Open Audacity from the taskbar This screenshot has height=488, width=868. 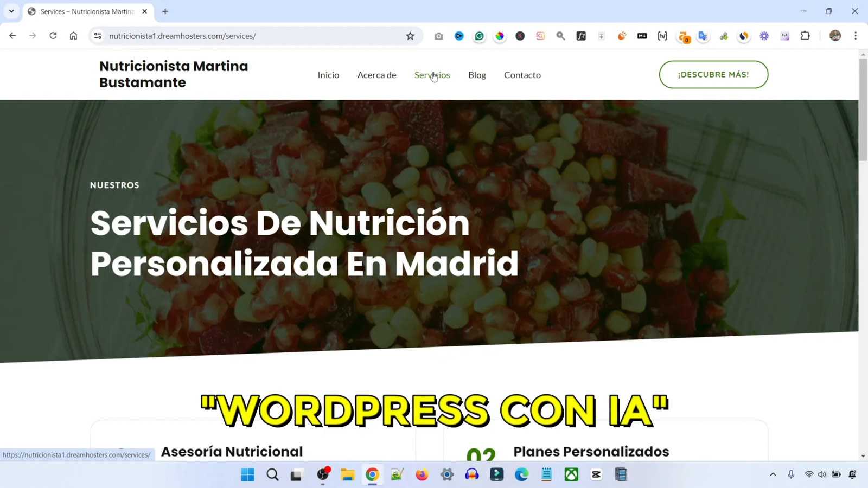click(x=471, y=474)
